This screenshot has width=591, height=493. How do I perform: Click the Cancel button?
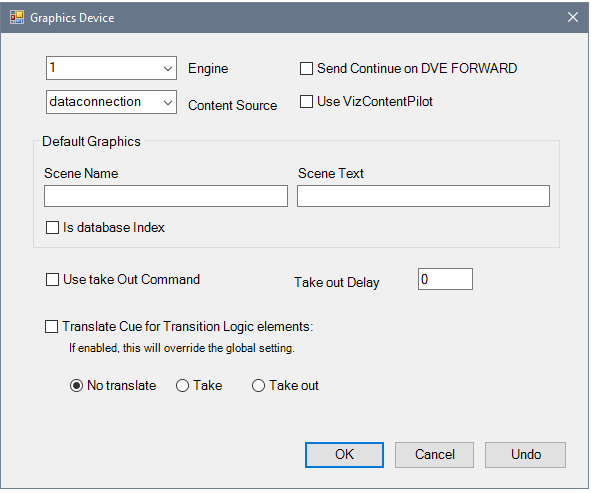(x=435, y=455)
